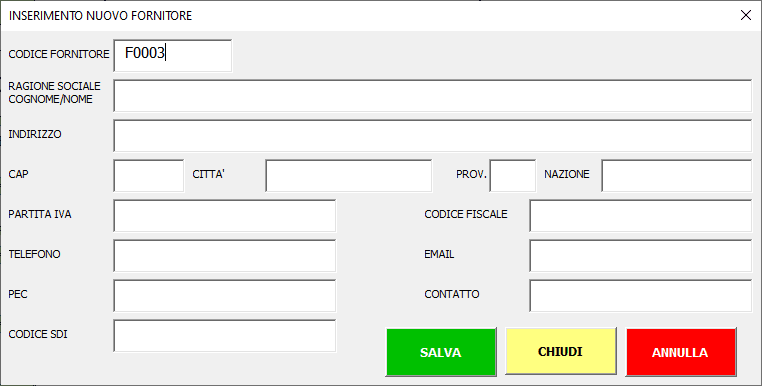
Task: Click the red ANNULLA button
Action: coord(681,352)
